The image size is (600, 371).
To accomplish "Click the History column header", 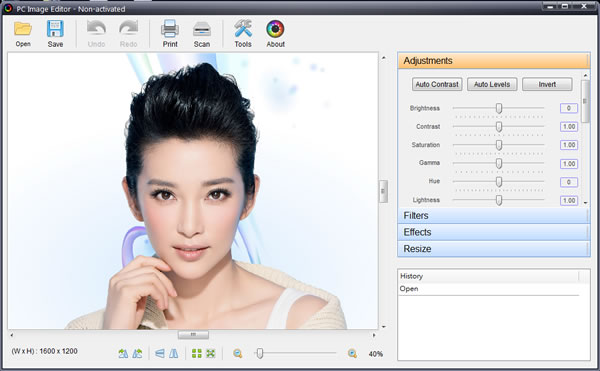I will (489, 276).
